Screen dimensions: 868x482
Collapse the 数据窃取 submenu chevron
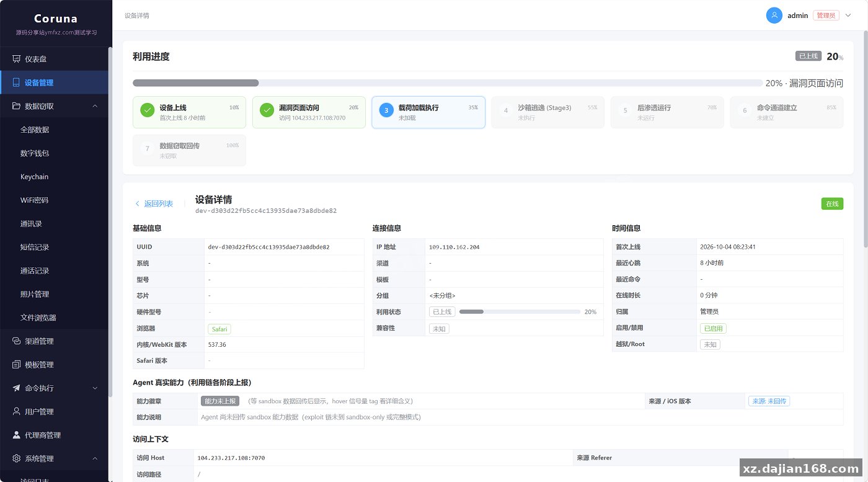[x=95, y=106]
